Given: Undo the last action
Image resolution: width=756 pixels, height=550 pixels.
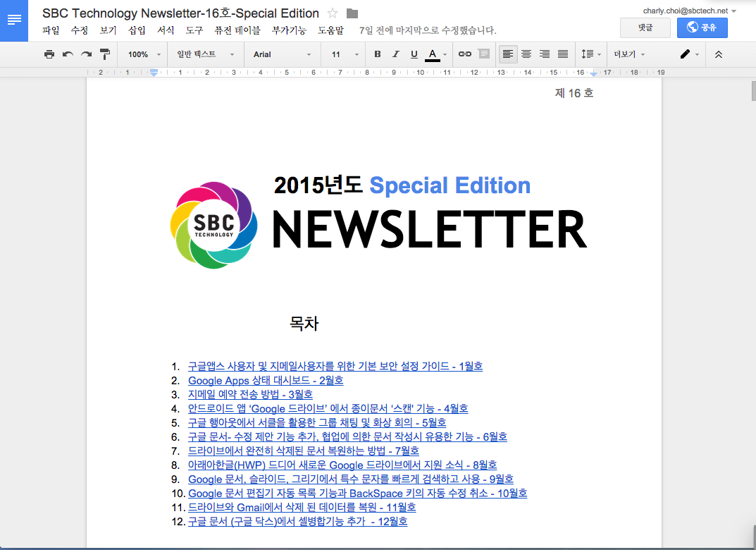Looking at the screenshot, I should (68, 54).
